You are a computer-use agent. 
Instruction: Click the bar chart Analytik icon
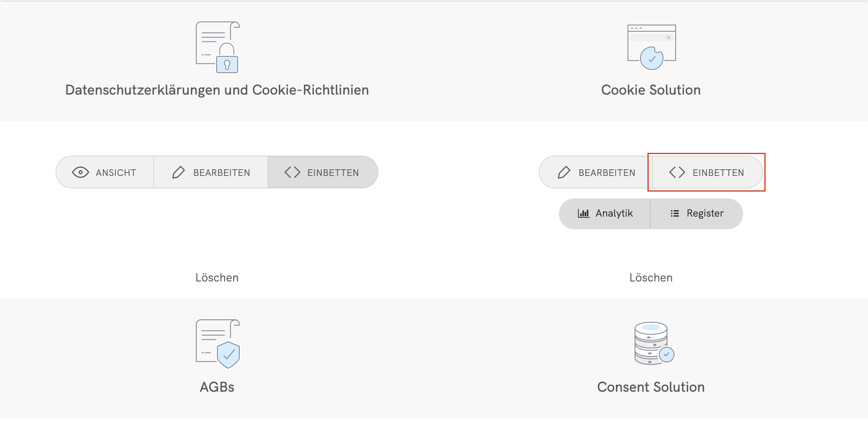pos(583,213)
